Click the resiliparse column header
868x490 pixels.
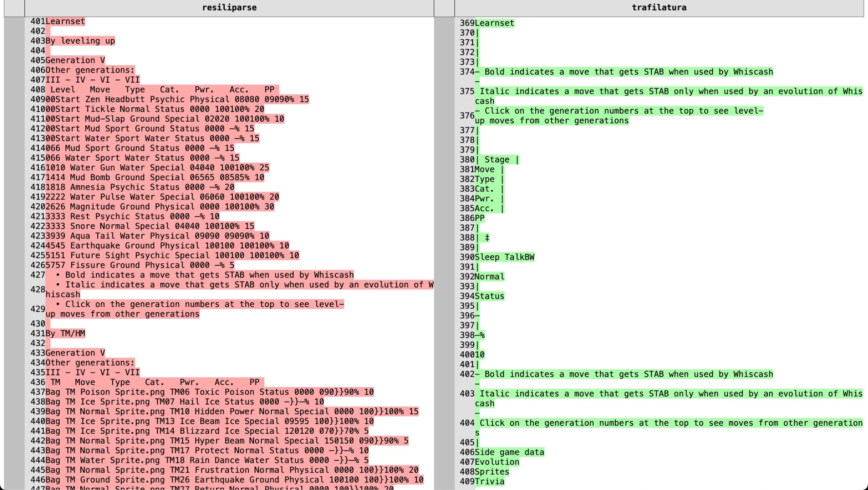coord(229,7)
